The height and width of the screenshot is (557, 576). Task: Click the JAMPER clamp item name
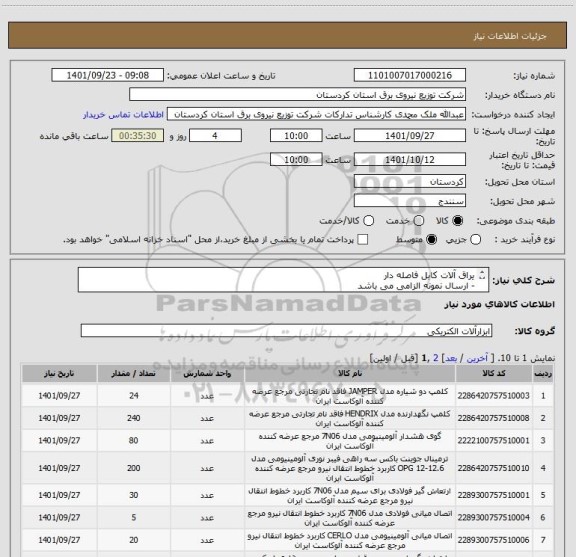[350, 396]
